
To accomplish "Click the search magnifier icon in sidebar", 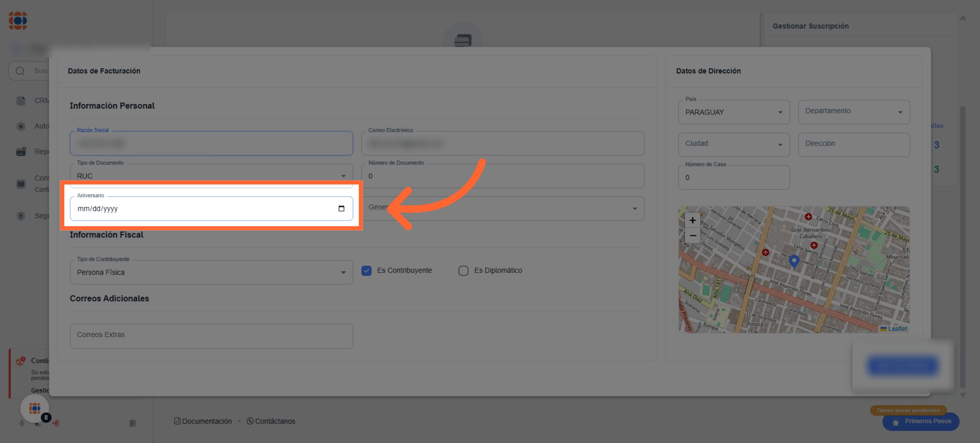I will pos(20,71).
